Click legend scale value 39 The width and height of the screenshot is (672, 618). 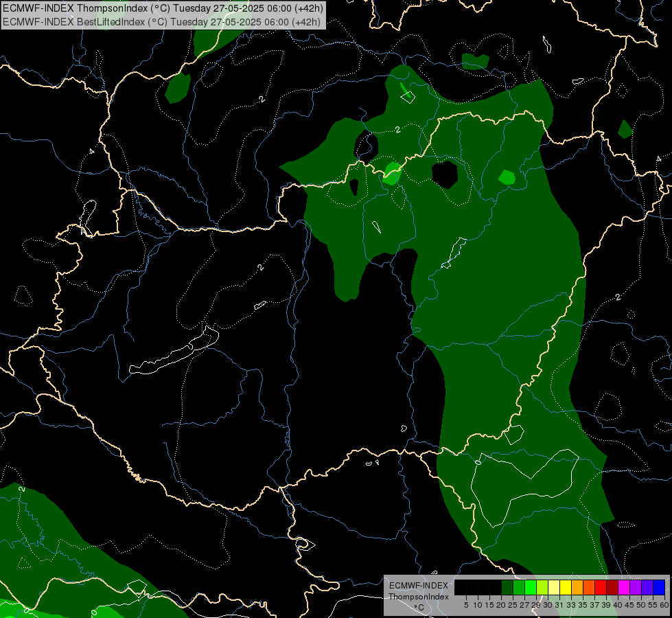click(606, 605)
